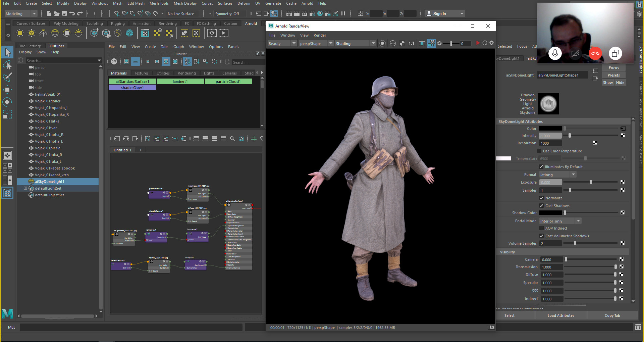Toggle Hypershade grid display icon
This screenshot has height=342, width=644.
tap(254, 139)
